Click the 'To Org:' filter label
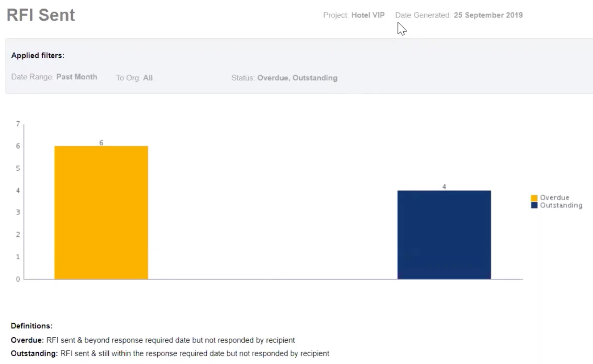This screenshot has height=364, width=593. (x=128, y=78)
